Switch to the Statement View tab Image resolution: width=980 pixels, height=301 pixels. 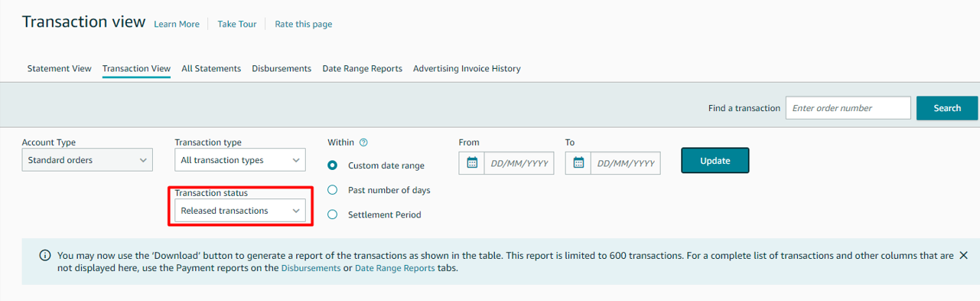[59, 68]
